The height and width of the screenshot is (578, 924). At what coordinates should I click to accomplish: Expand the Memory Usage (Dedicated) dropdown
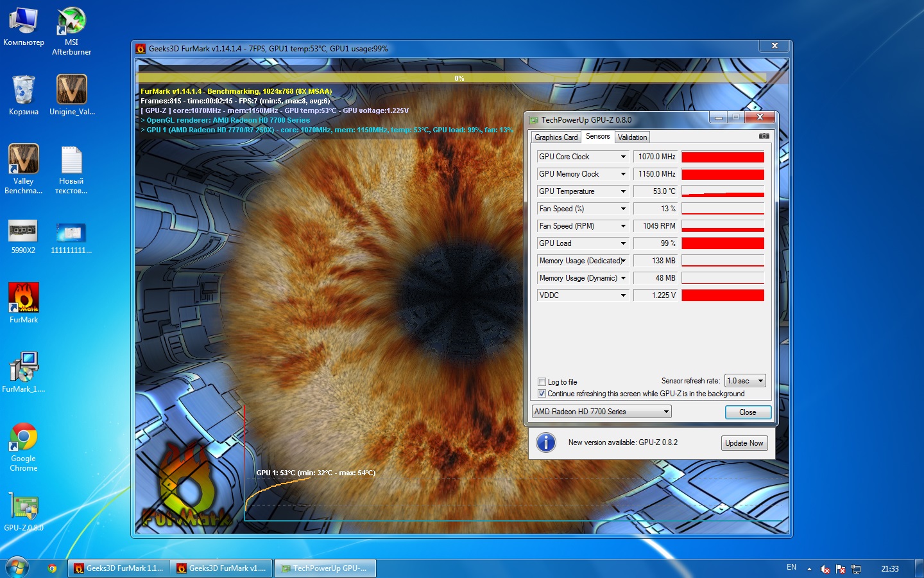623,261
